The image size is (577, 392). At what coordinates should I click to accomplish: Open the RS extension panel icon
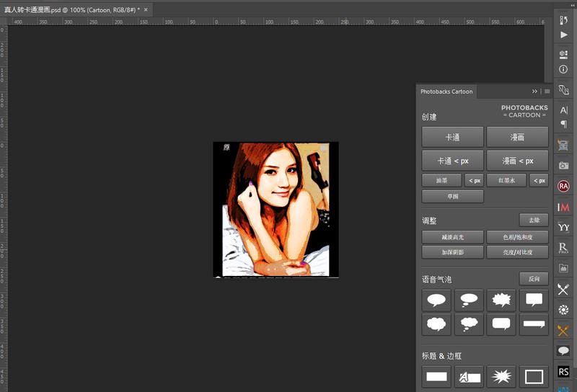[x=564, y=372]
